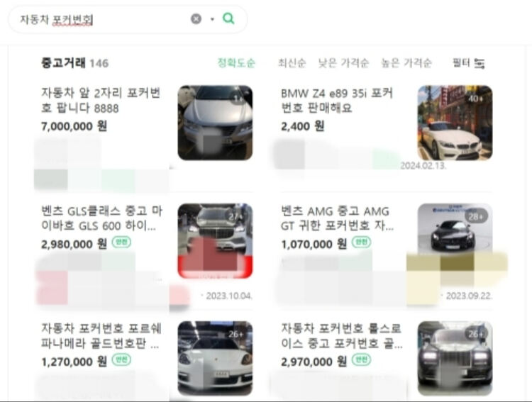Image resolution: width=532 pixels, height=402 pixels.
Task: Click the Rolls-Royce listing thumbnail
Action: (x=455, y=358)
